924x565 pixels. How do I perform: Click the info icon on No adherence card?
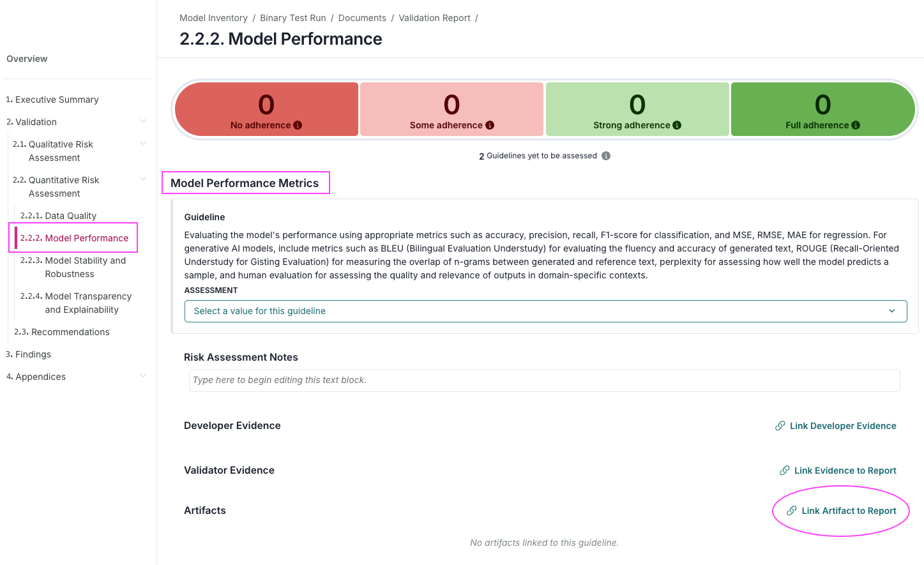pos(298,125)
